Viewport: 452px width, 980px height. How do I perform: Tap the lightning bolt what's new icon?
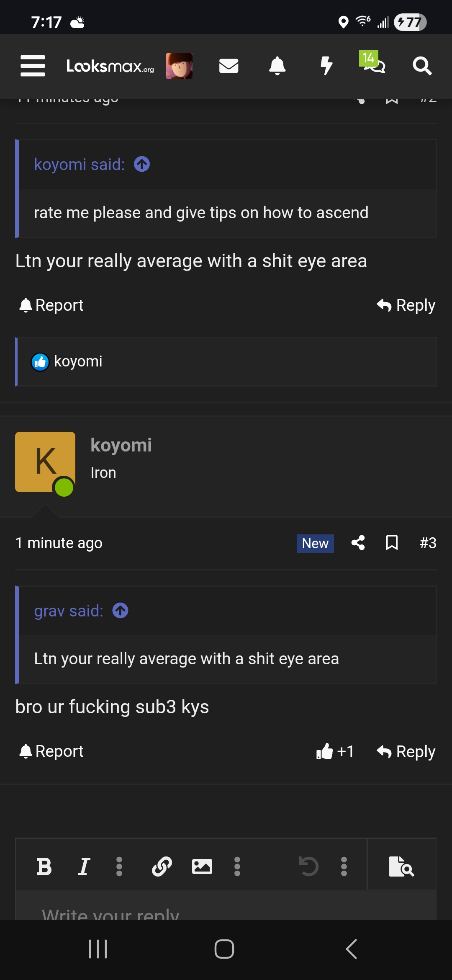click(x=326, y=66)
